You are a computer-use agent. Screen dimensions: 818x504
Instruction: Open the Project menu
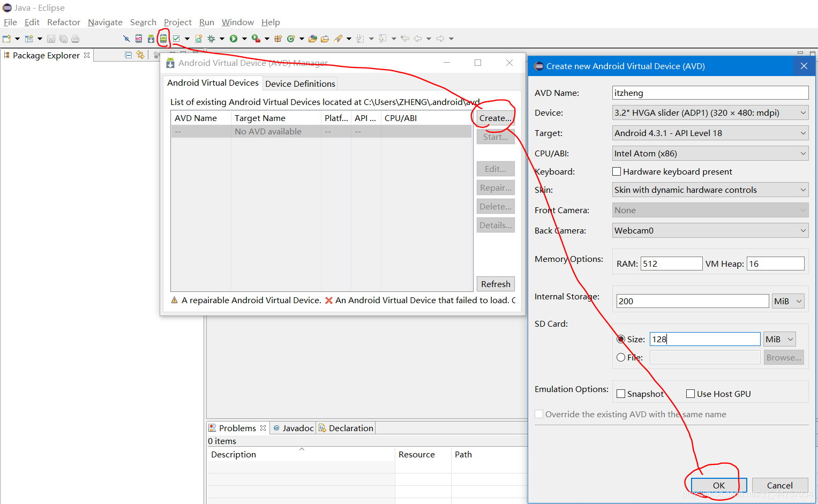pos(177,22)
